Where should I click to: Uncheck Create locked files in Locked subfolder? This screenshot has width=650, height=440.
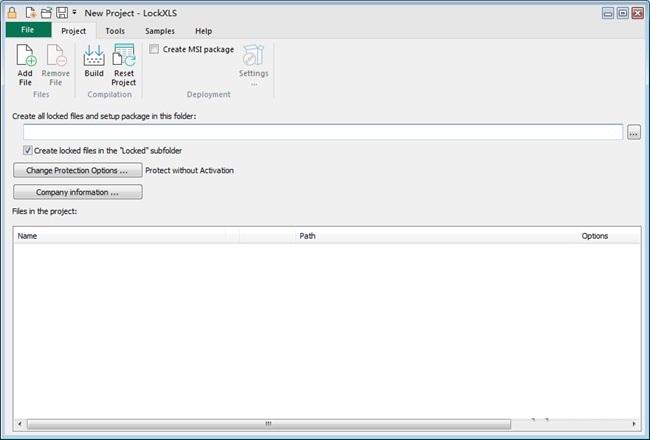(x=28, y=150)
